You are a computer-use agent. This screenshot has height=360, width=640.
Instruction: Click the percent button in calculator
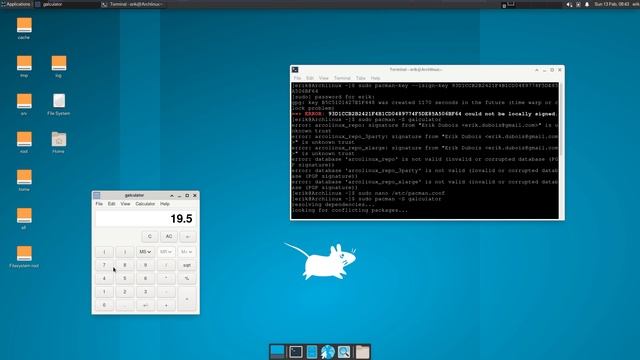[187, 278]
